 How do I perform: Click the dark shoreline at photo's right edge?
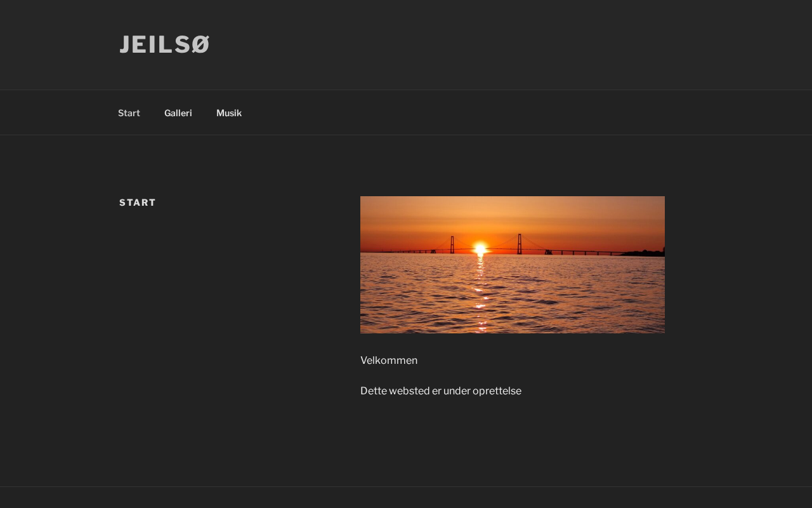pos(644,253)
